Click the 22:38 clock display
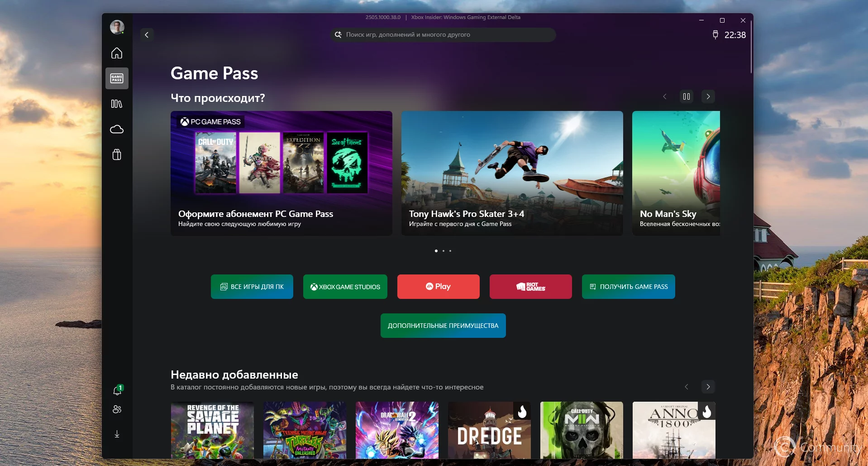Screen dimensions: 868x466 click(x=735, y=35)
